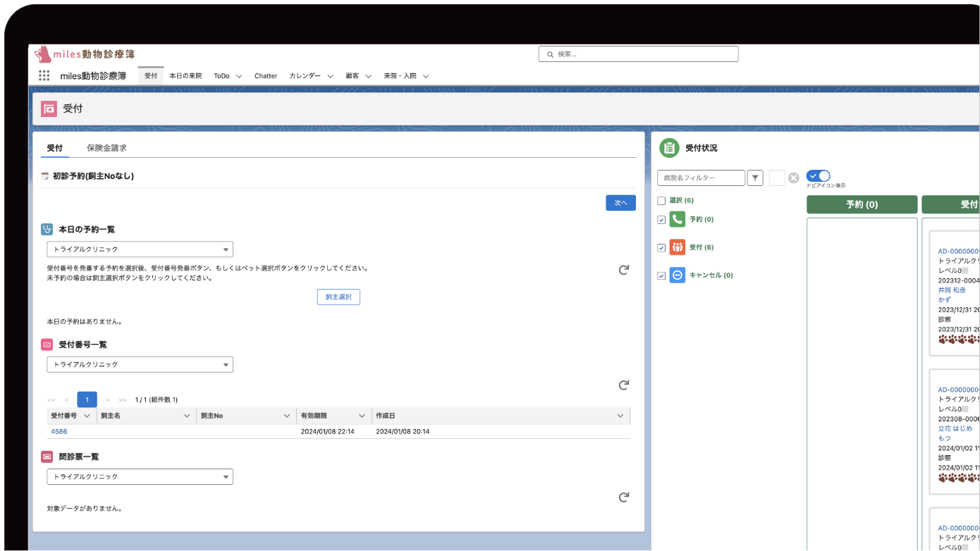The width and height of the screenshot is (980, 551).
Task: Open the 飼主名 column menu chevron
Action: (187, 416)
